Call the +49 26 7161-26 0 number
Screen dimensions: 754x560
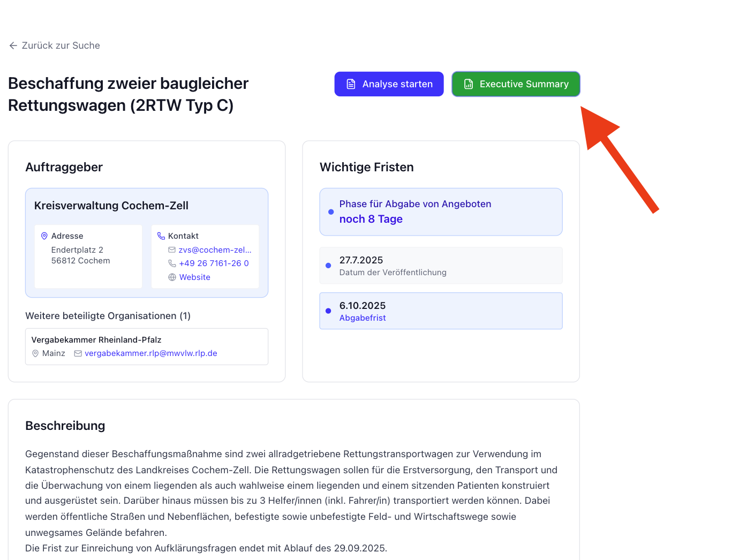214,263
